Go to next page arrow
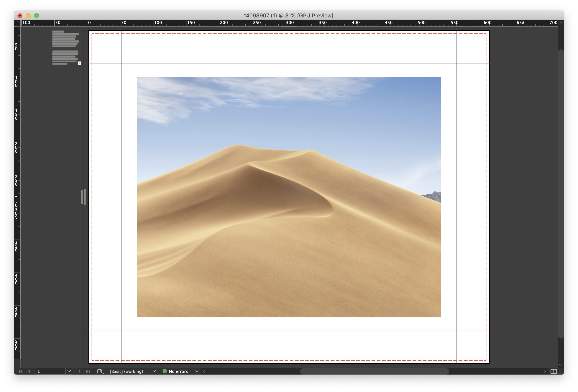This screenshot has width=578, height=392. pos(79,371)
